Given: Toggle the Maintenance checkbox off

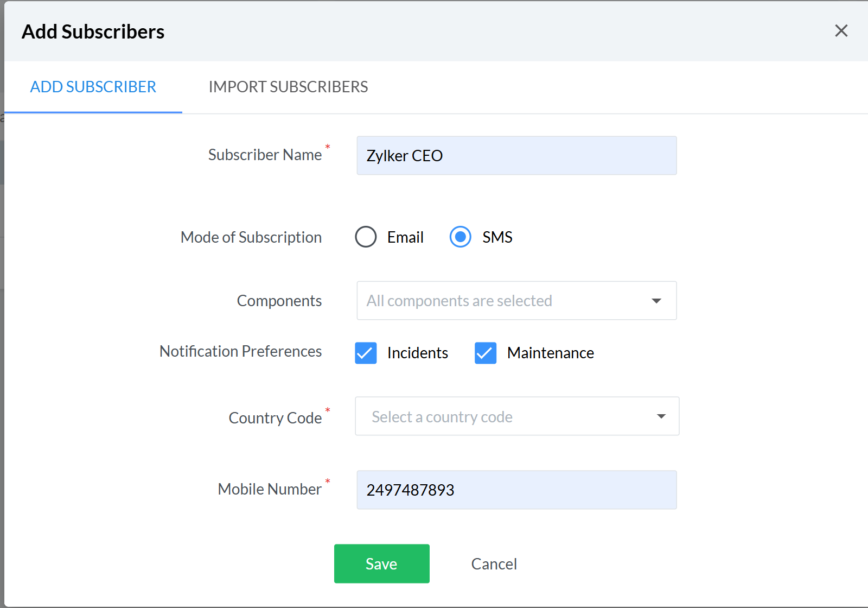Looking at the screenshot, I should 486,353.
